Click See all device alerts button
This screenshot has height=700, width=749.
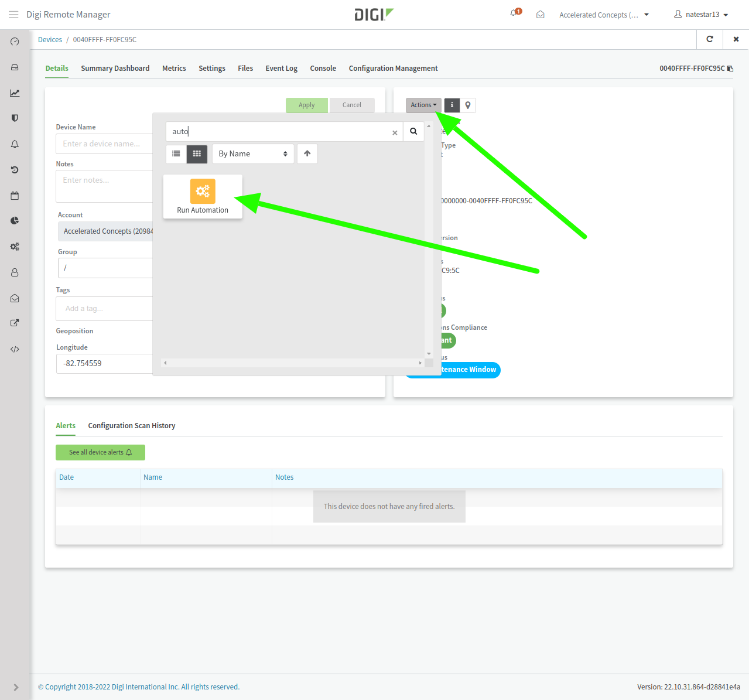click(100, 452)
